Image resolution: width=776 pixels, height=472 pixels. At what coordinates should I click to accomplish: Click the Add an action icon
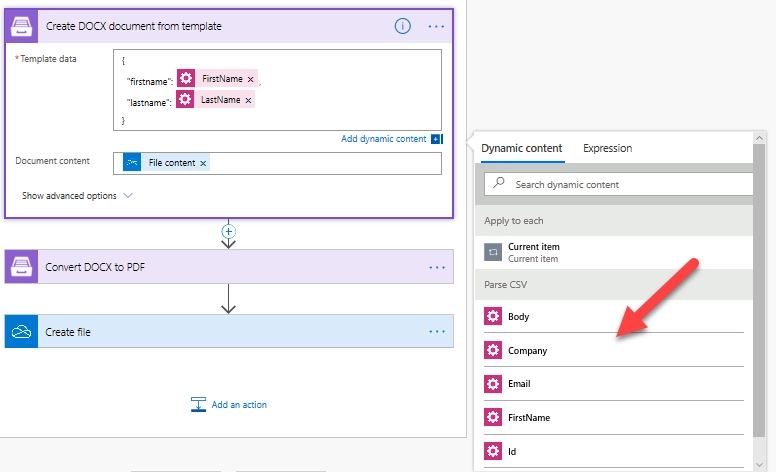[198, 404]
